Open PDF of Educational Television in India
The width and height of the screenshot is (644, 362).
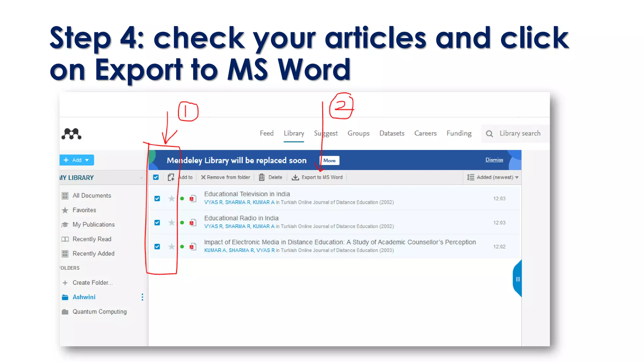point(193,199)
